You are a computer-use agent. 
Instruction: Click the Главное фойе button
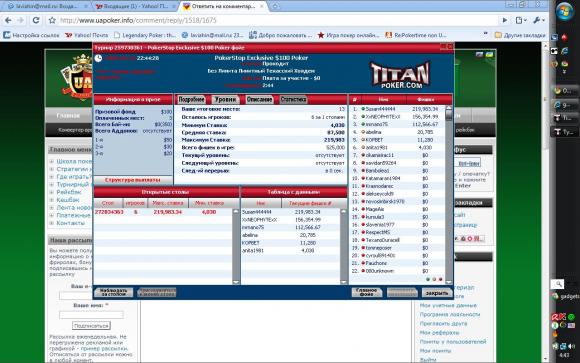(366, 292)
